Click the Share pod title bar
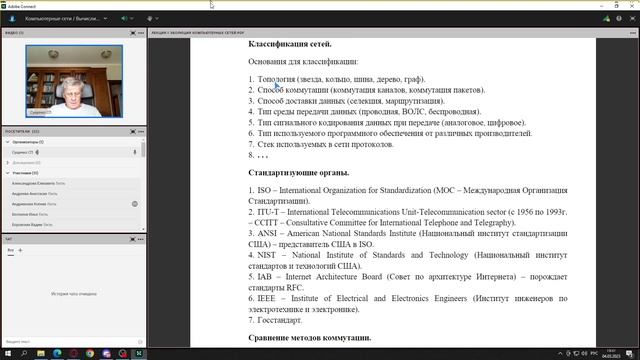This screenshot has width=640, height=360. (393, 33)
